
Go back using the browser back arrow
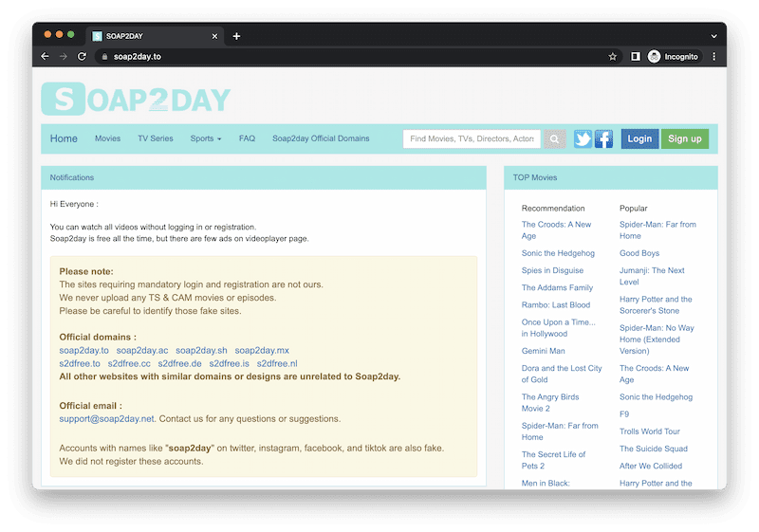click(x=45, y=57)
